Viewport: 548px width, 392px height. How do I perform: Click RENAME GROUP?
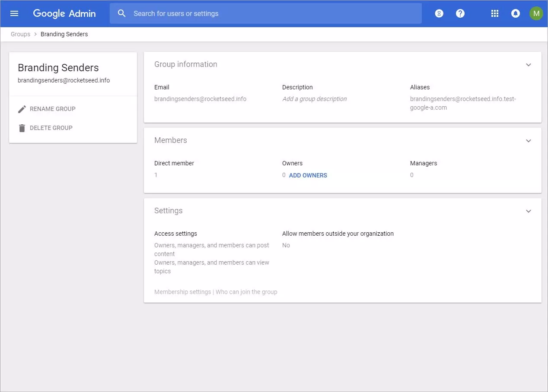(x=53, y=109)
